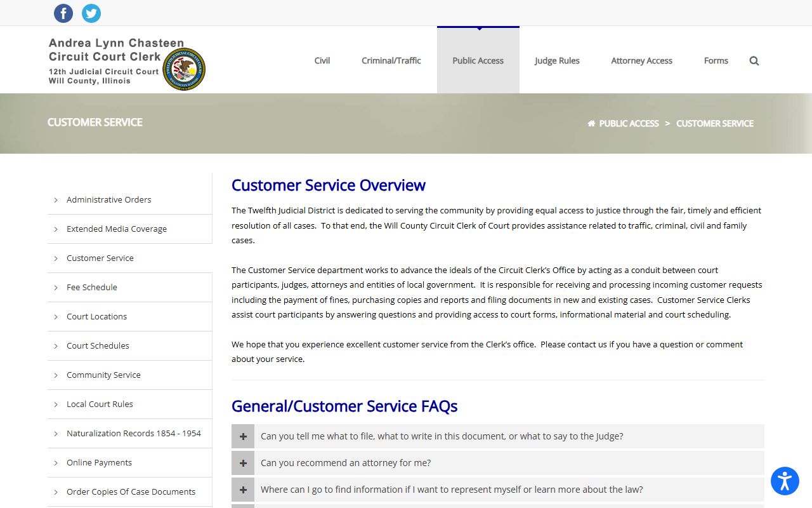This screenshot has width=812, height=508.
Task: Go to Administrative Orders page
Action: coord(109,199)
